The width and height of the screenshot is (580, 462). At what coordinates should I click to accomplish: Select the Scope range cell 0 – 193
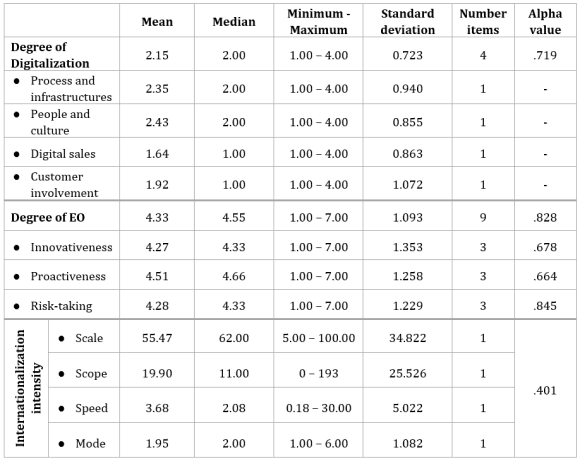(x=318, y=373)
